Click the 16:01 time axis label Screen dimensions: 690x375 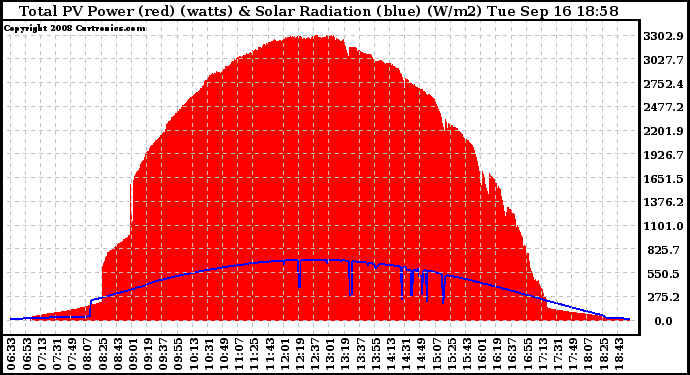(x=481, y=353)
